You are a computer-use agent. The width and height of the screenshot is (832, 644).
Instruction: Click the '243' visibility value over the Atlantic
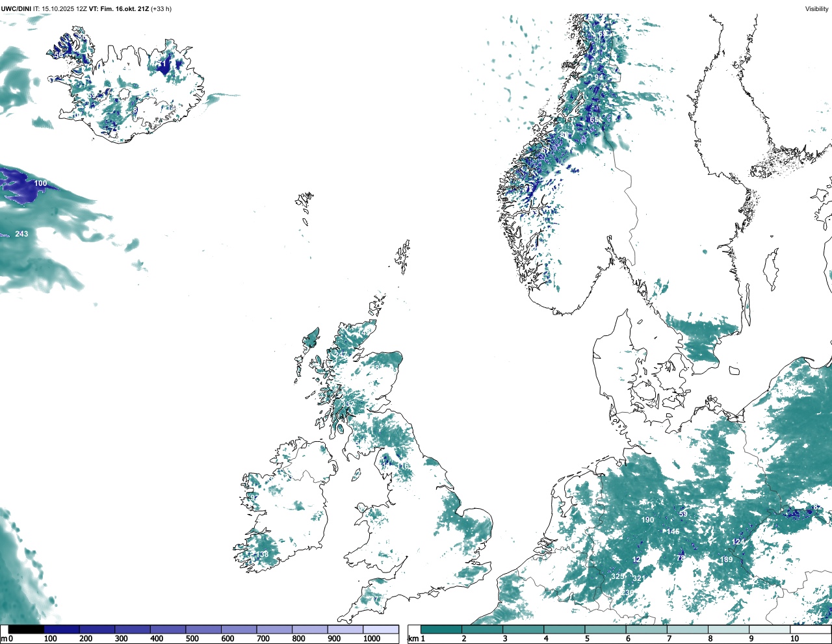coord(21,234)
